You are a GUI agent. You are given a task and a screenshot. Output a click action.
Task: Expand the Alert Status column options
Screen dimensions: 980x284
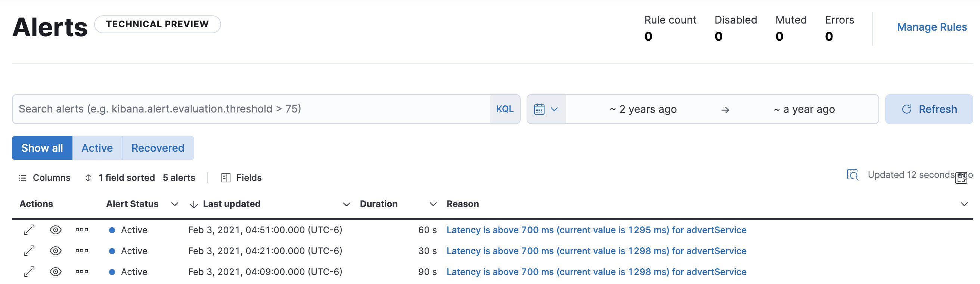(x=175, y=204)
